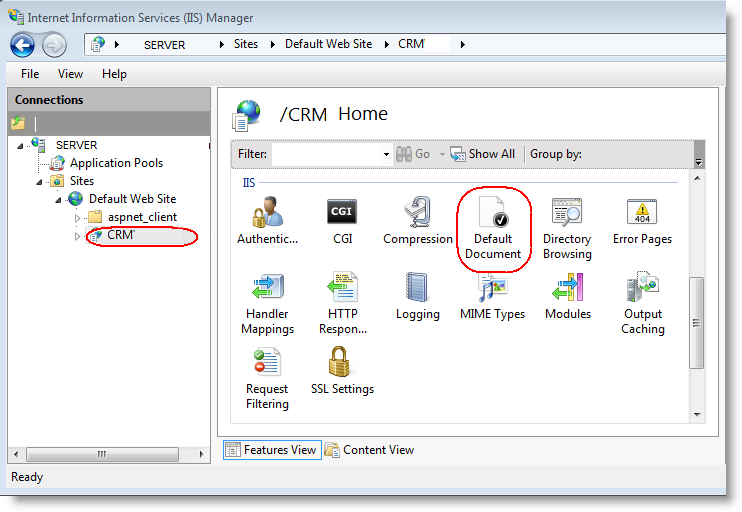
Task: Select Application Pools in the tree
Action: coord(116,163)
